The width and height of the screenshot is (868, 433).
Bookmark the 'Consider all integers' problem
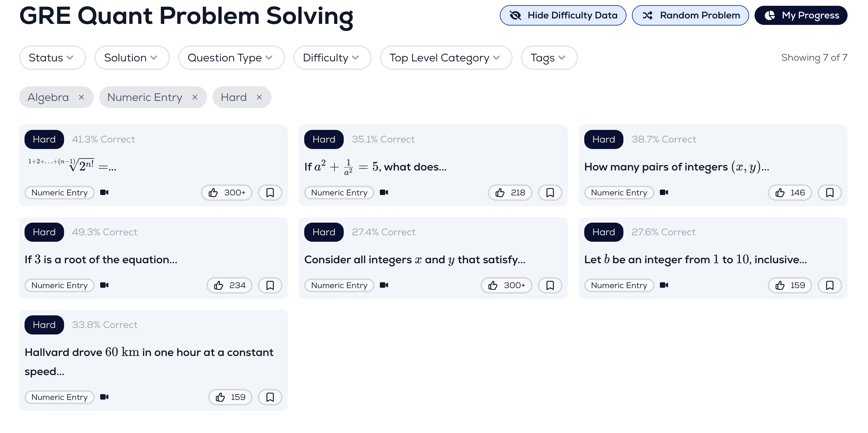click(x=550, y=285)
